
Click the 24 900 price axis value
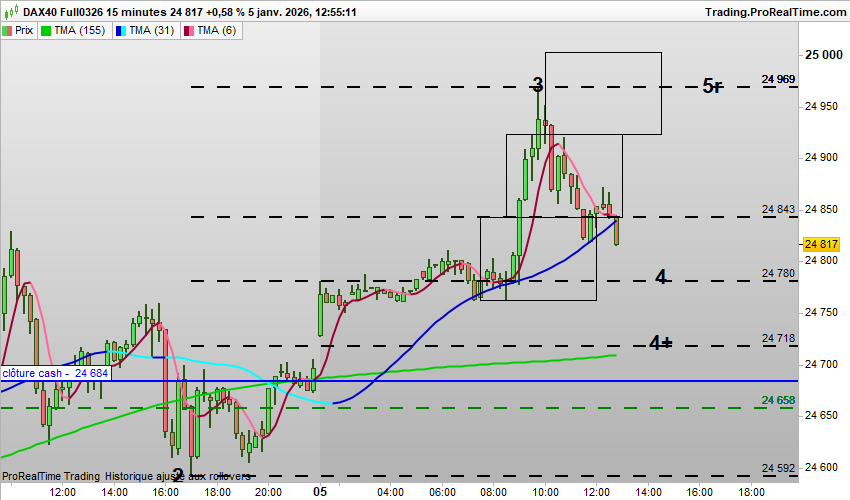[821, 158]
